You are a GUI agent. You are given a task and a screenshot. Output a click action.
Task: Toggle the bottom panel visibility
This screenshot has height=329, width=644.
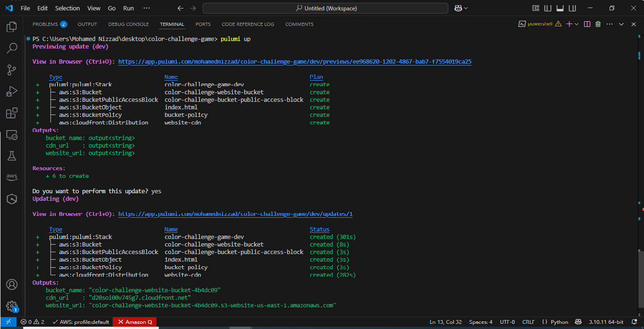click(x=560, y=8)
